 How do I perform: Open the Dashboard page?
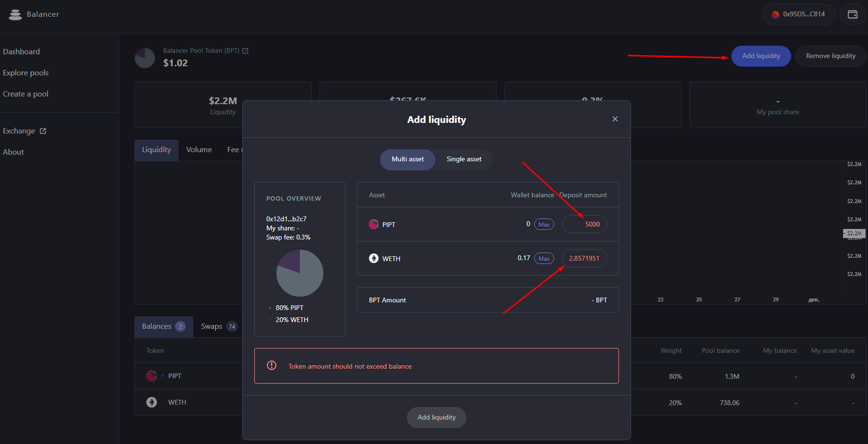(x=22, y=52)
